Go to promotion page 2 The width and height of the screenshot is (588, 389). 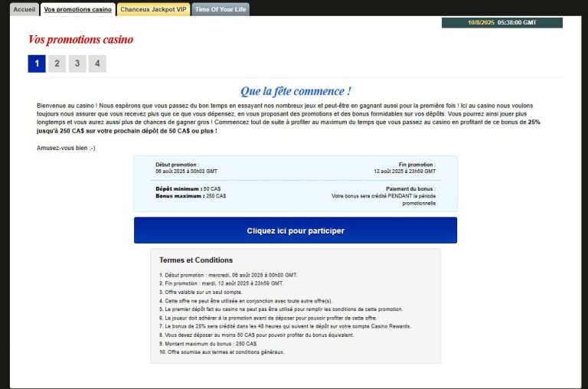click(x=57, y=64)
